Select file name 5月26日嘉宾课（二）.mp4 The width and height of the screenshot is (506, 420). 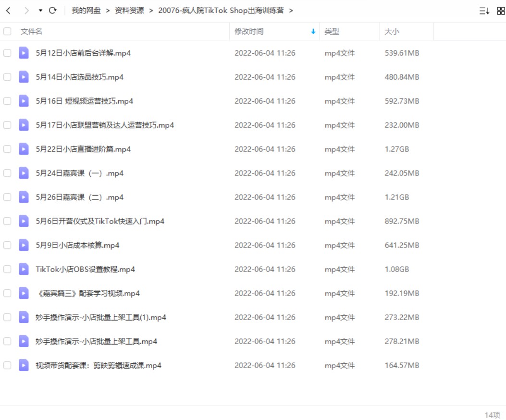pos(80,197)
